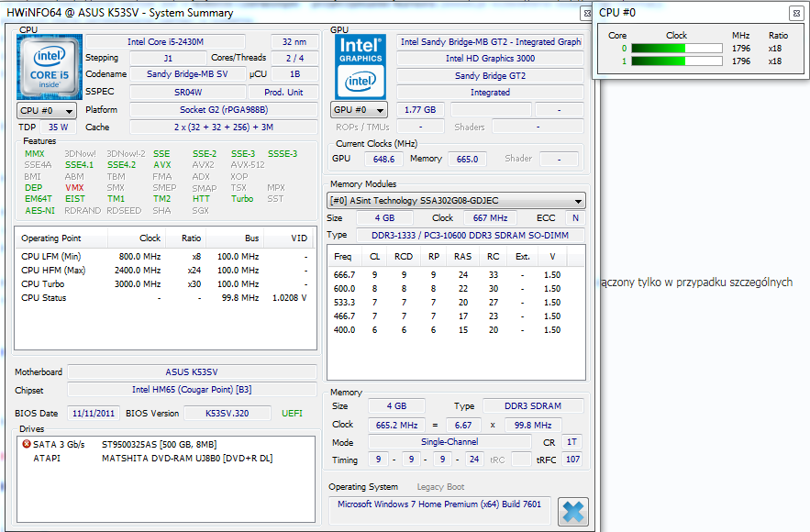
Task: Click the tRFC value 107
Action: pos(573,460)
